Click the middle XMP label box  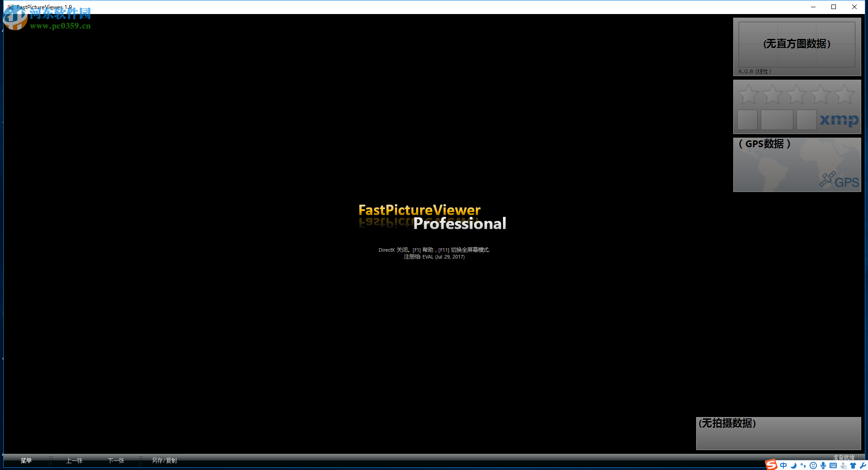(777, 120)
